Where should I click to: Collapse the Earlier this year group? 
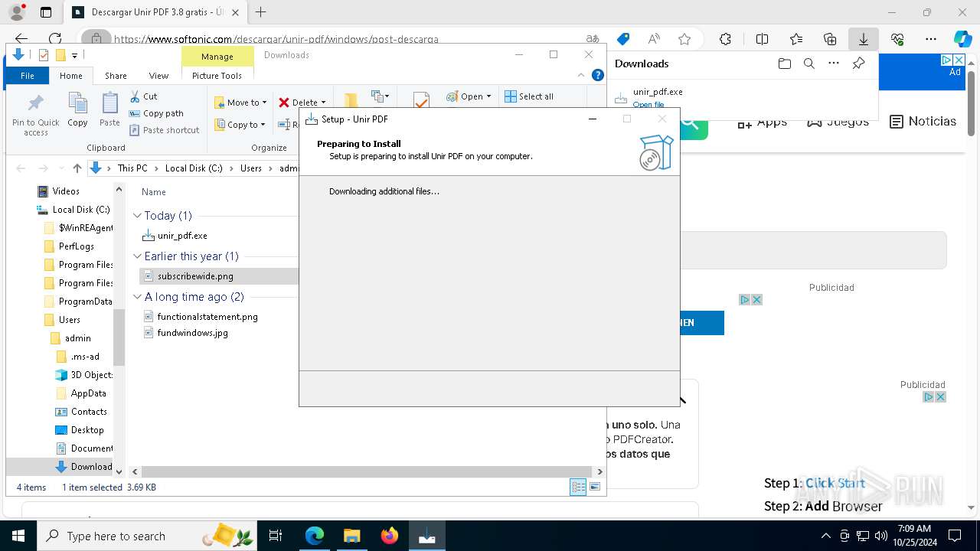click(x=138, y=256)
